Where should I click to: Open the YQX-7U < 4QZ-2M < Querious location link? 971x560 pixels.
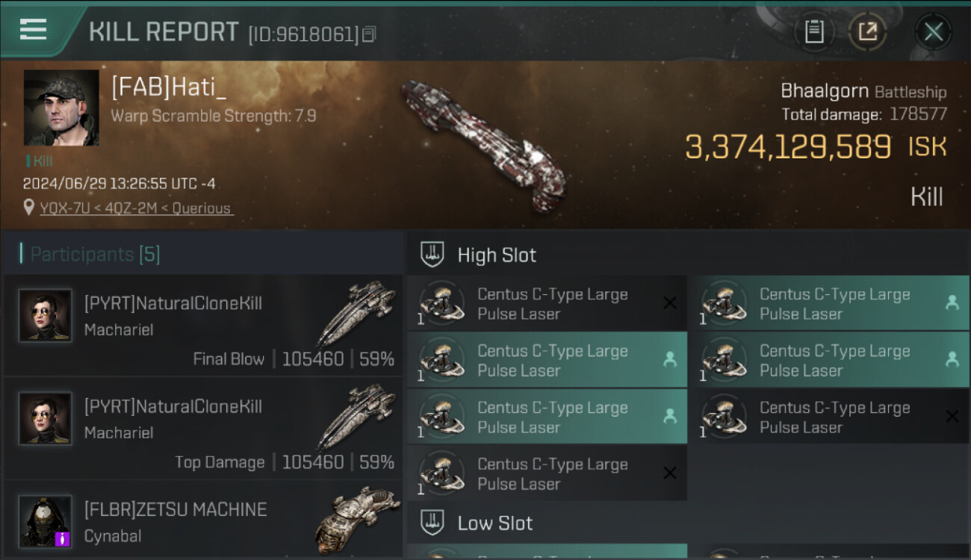[x=135, y=208]
